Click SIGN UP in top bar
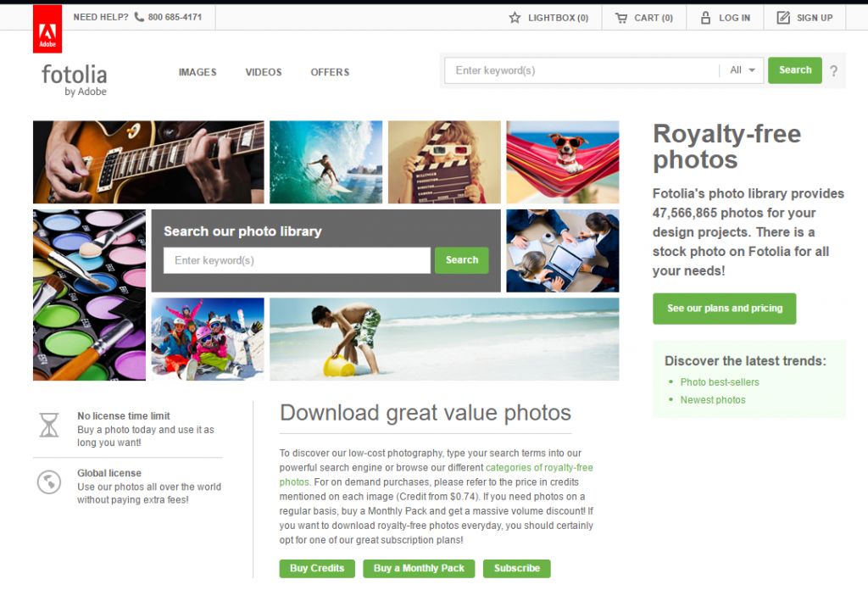The image size is (868, 607). (805, 18)
